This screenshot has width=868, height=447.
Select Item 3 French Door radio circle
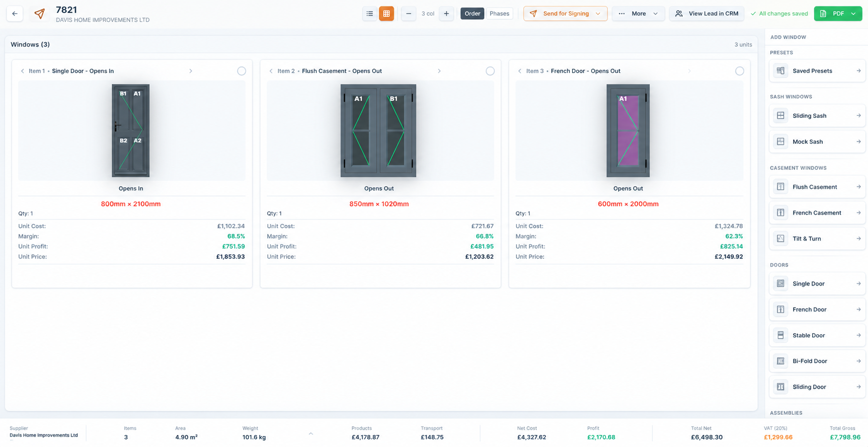click(739, 71)
